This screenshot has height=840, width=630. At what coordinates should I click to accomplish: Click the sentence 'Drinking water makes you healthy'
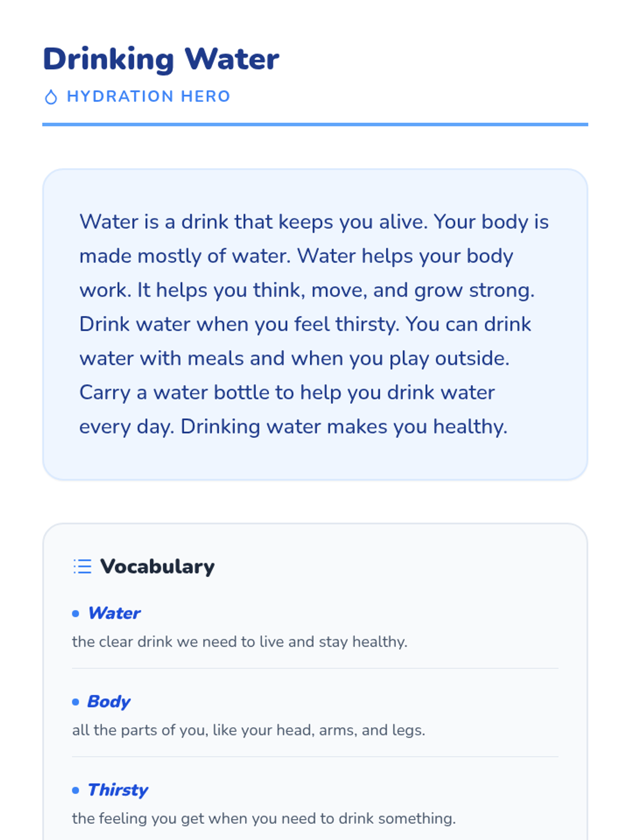344,427
